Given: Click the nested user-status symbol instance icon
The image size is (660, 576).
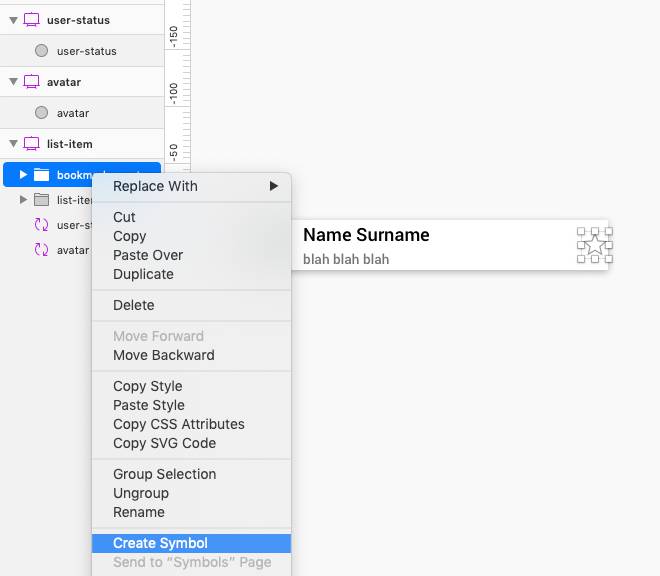Looking at the screenshot, I should point(41,225).
